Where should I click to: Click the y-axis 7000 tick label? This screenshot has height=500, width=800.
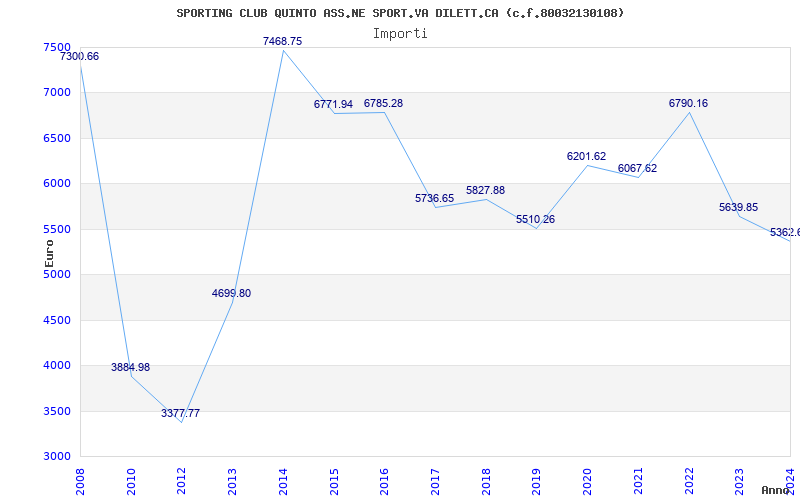click(x=57, y=93)
